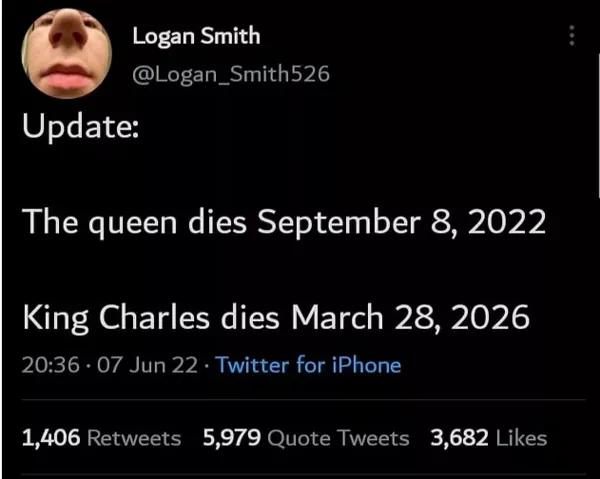The image size is (600, 479).
Task: Open the "Twitter for iPhone" source link
Action: tap(308, 365)
